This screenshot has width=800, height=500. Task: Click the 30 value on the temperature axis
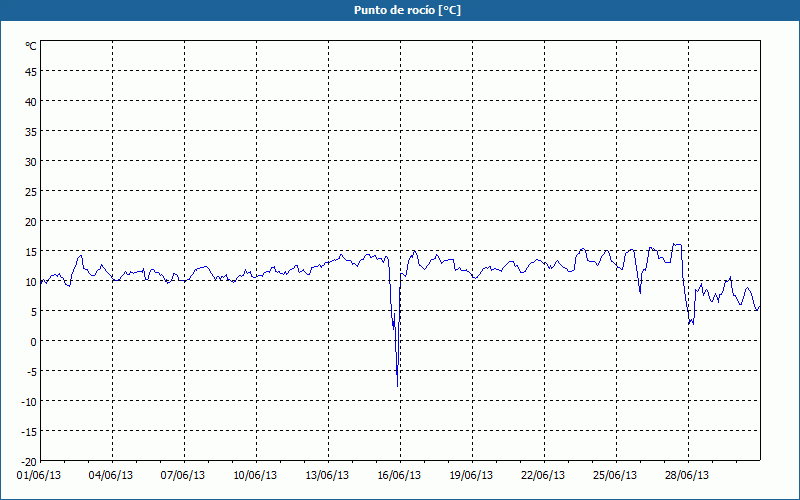point(31,162)
